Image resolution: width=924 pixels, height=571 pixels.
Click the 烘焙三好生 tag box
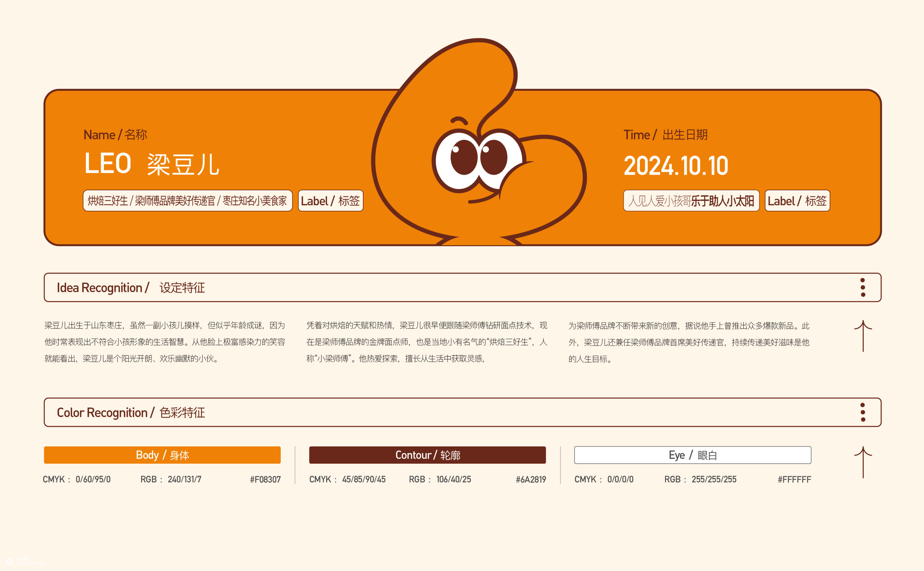tap(187, 201)
